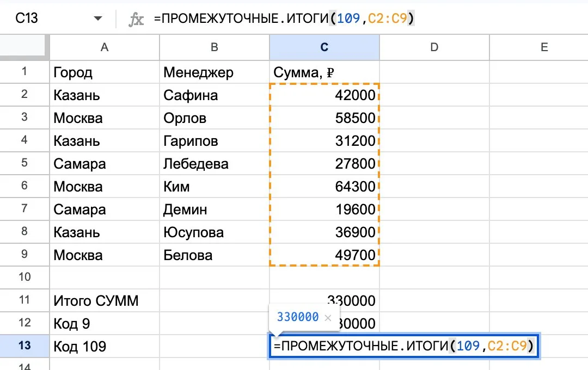Click the Итого СУММ label cell
Screen dimensions: 588x370
105,301
